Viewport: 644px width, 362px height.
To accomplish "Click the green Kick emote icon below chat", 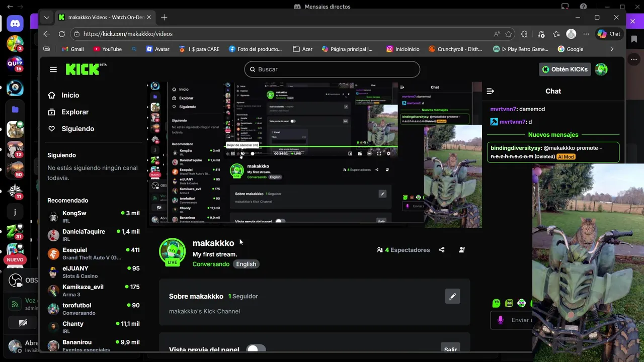I will point(496,303).
